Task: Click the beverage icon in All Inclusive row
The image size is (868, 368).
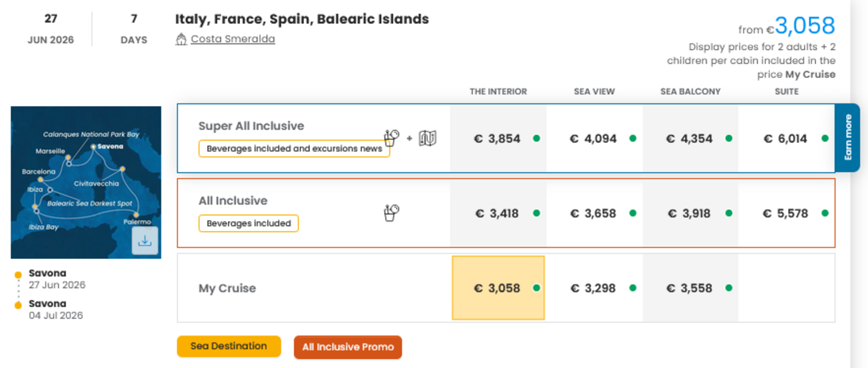Action: 391,213
